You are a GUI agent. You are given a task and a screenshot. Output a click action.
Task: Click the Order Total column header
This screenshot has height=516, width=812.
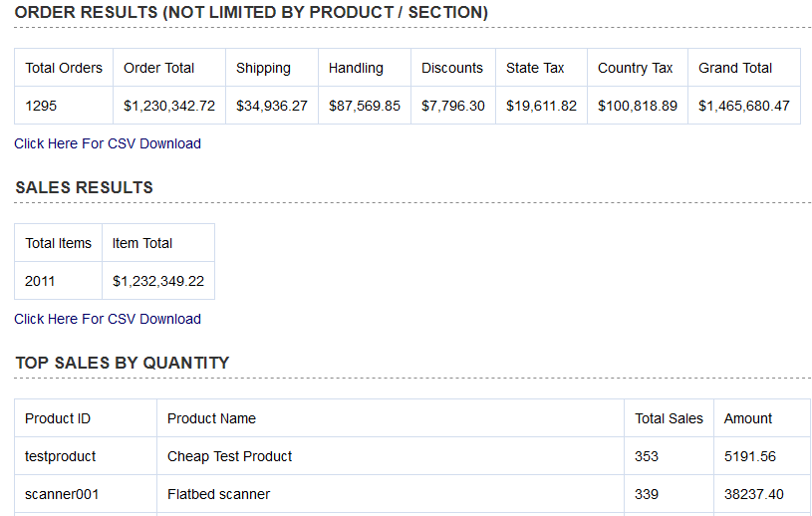[x=159, y=68]
